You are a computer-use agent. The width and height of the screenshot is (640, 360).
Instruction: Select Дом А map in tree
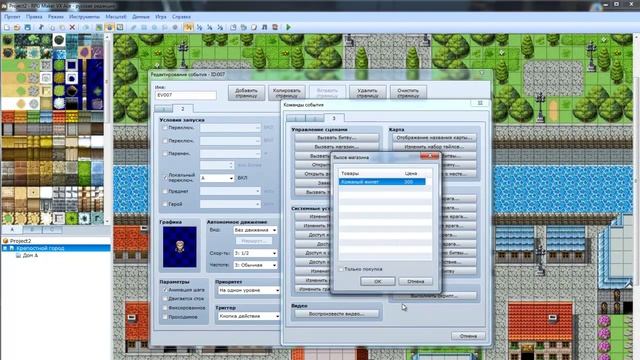point(30,256)
